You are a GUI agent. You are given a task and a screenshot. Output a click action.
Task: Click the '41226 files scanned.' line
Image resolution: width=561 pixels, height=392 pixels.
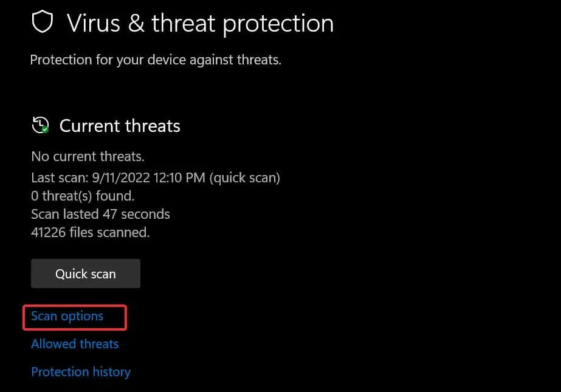(x=90, y=233)
